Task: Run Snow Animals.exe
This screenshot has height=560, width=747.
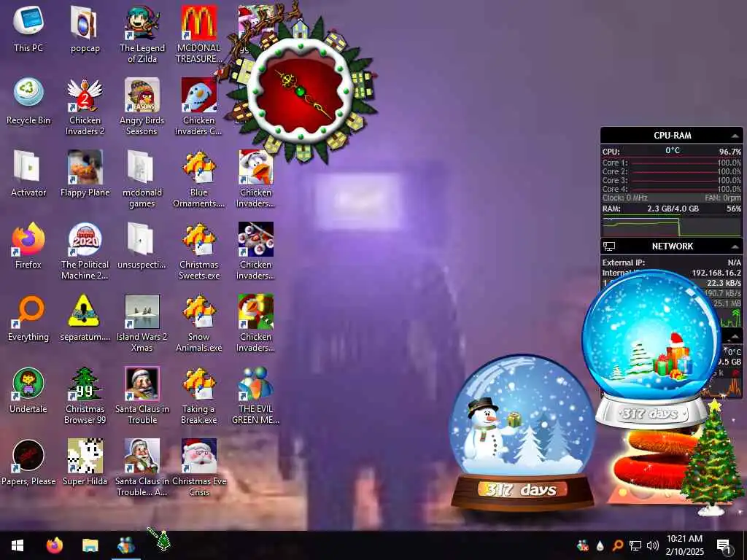Action: coord(198,322)
